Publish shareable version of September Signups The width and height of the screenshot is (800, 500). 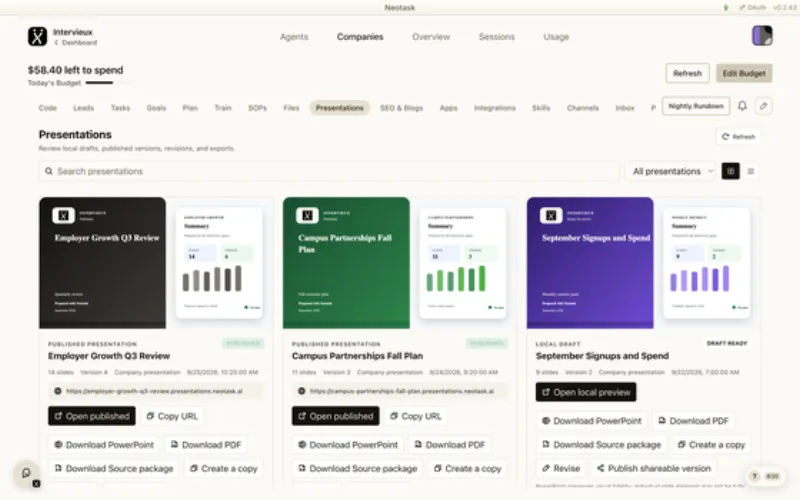(x=654, y=468)
